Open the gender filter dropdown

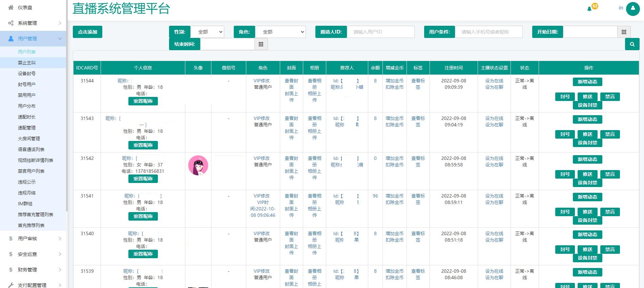pos(207,32)
